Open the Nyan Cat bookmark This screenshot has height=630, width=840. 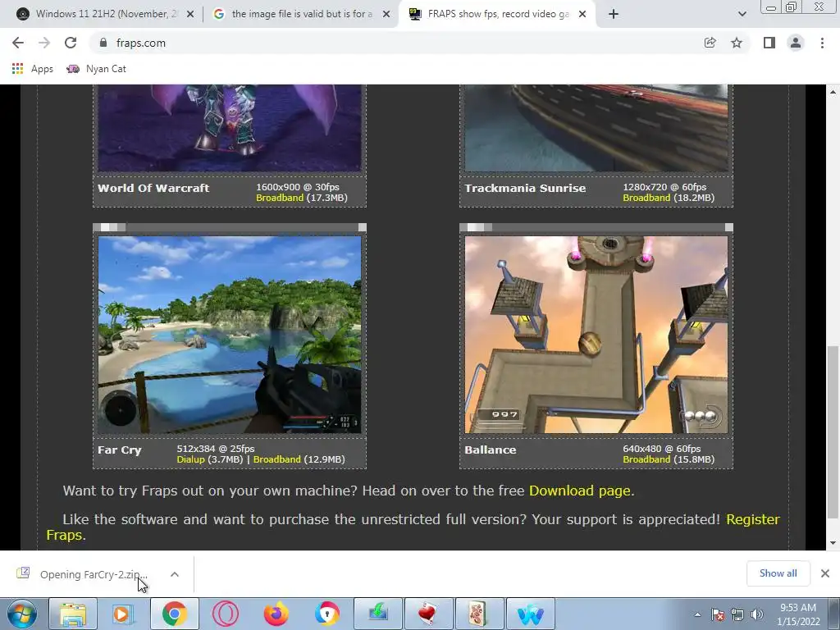point(97,69)
